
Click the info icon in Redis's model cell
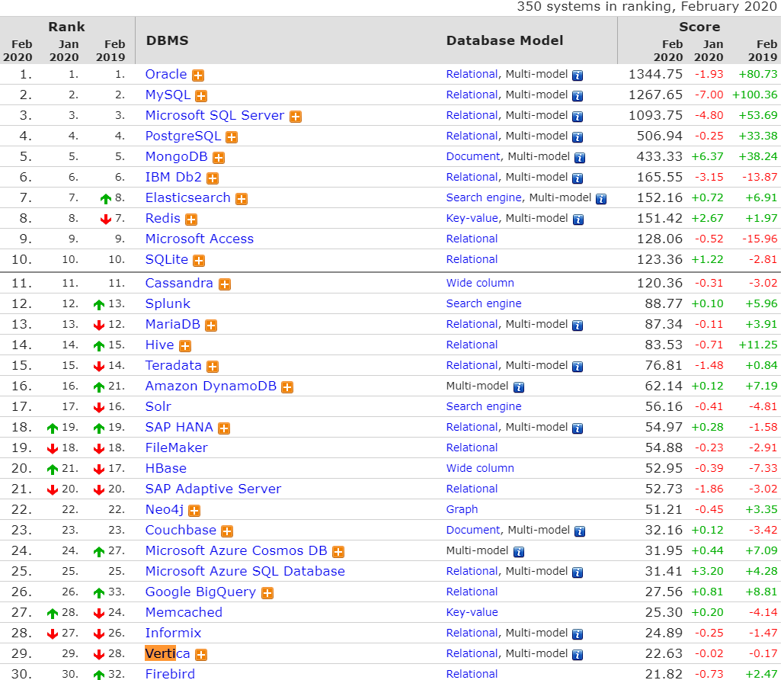coord(578,220)
